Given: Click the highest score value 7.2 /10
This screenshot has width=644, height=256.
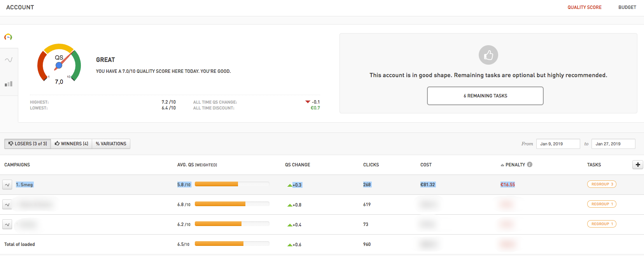Looking at the screenshot, I should tap(169, 102).
